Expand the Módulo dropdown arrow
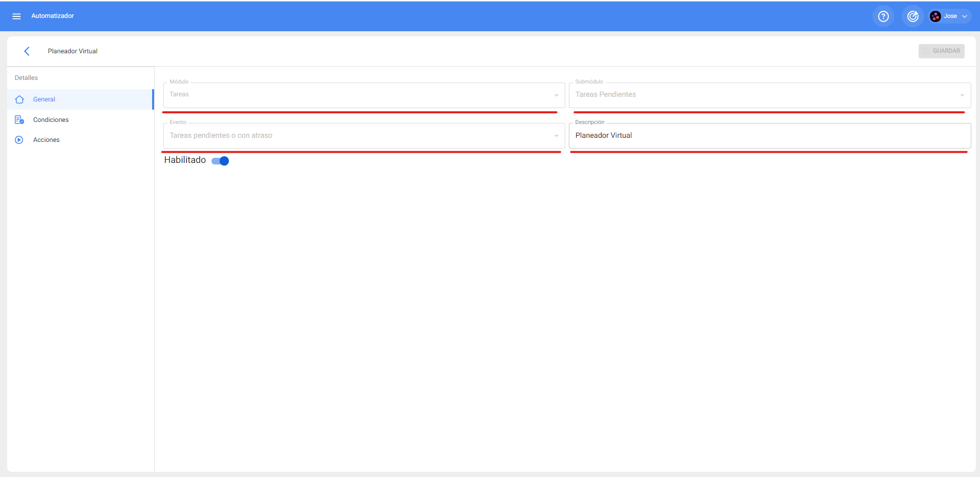 point(556,95)
